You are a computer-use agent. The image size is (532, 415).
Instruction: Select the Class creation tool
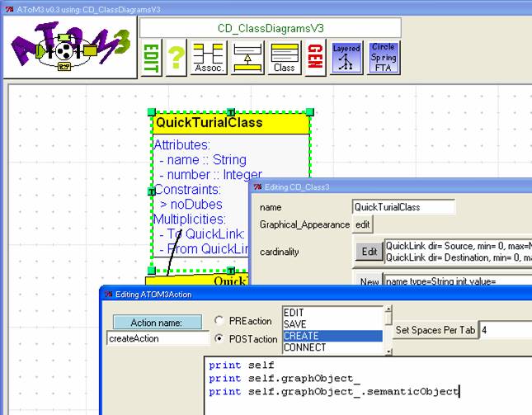pos(285,59)
